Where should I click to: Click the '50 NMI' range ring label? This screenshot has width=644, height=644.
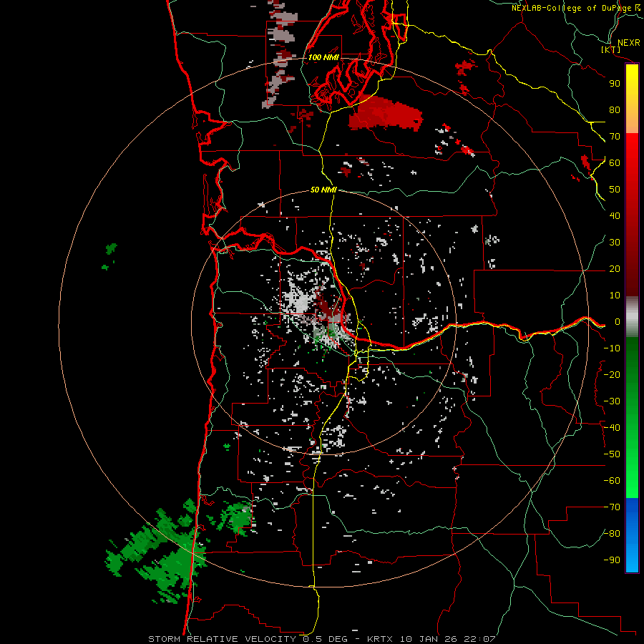click(323, 190)
